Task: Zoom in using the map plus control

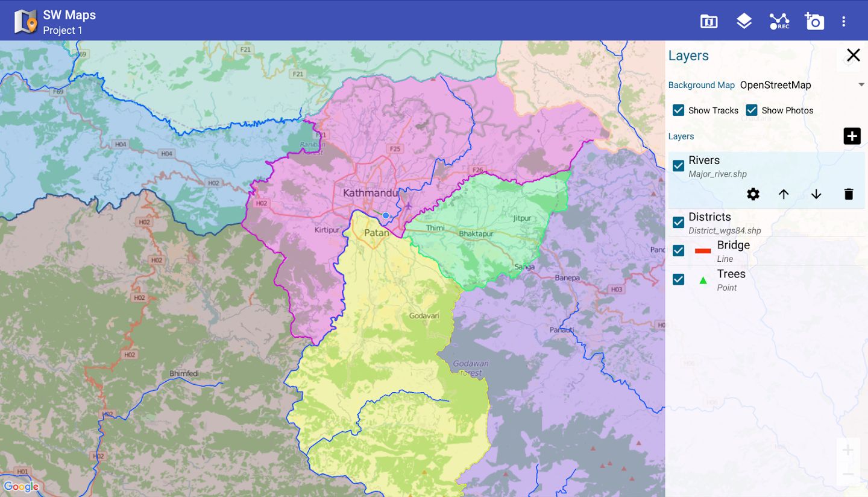Action: tap(848, 449)
